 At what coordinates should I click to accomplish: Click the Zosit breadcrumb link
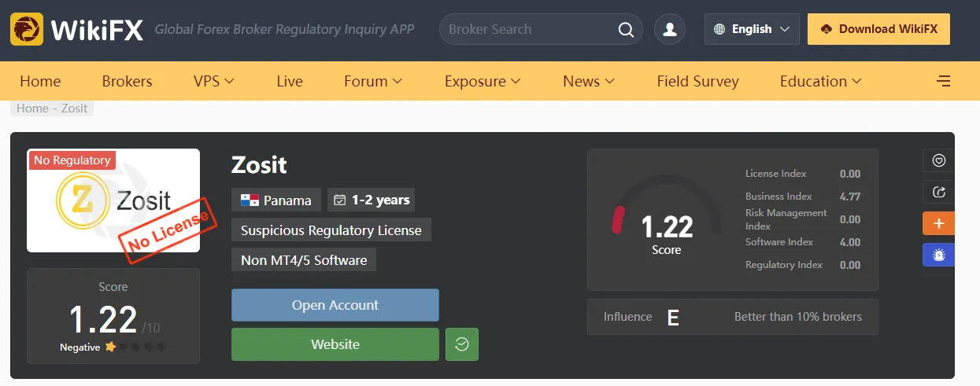tap(75, 108)
